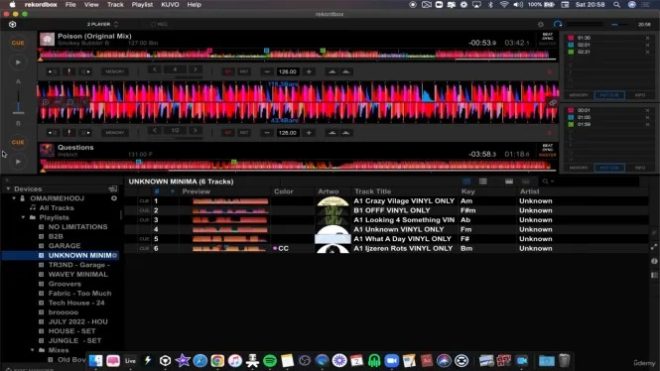This screenshot has width=660, height=371.
Task: Collapse the Mixes folder
Action: (33, 350)
